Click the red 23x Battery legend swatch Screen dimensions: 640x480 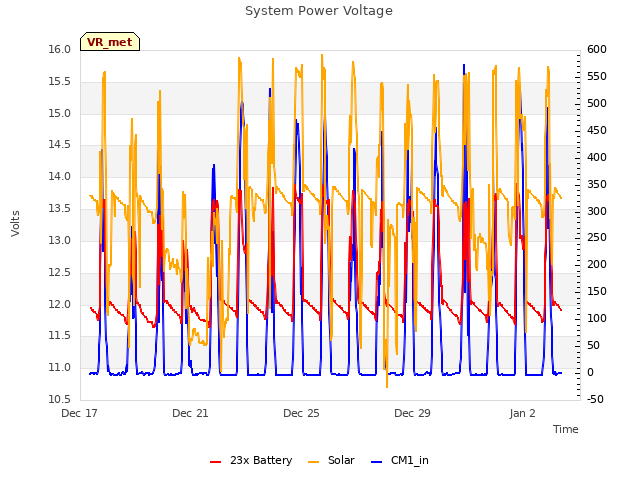216,462
